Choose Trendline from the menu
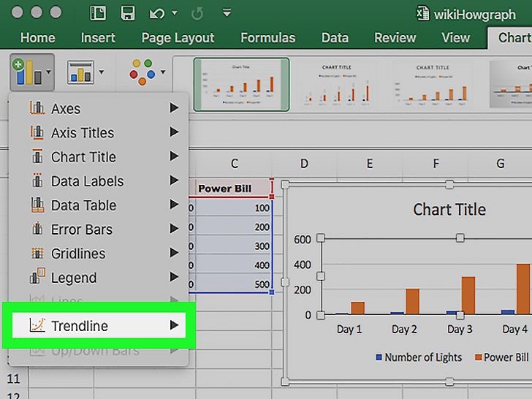Viewport: 532px width, 399px height. point(99,325)
